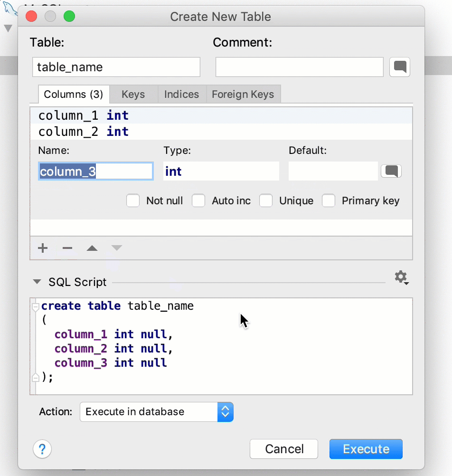Viewport: 452px width, 476px height.
Task: Click the column Name field column_3
Action: [96, 171]
